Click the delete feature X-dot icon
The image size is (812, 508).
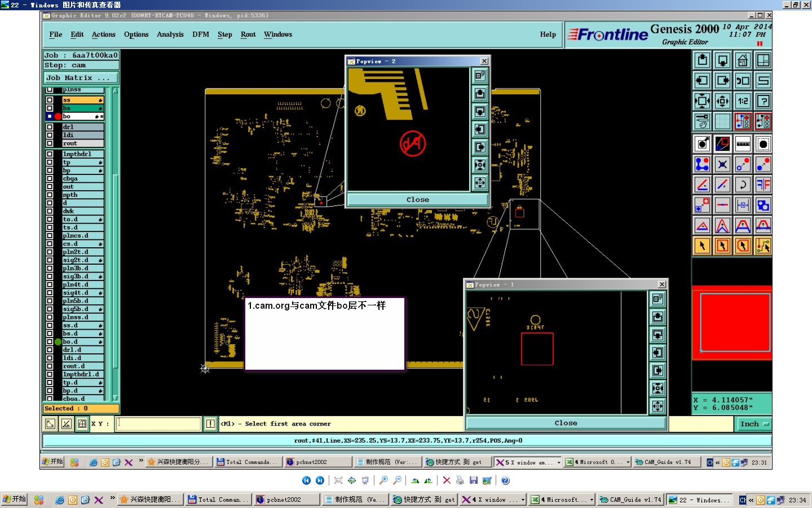(722, 164)
